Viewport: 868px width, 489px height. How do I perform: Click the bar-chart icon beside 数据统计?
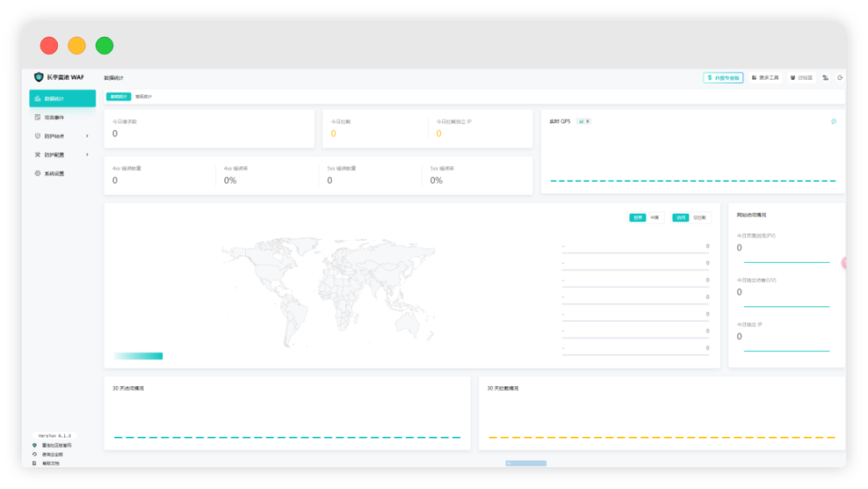coord(38,99)
